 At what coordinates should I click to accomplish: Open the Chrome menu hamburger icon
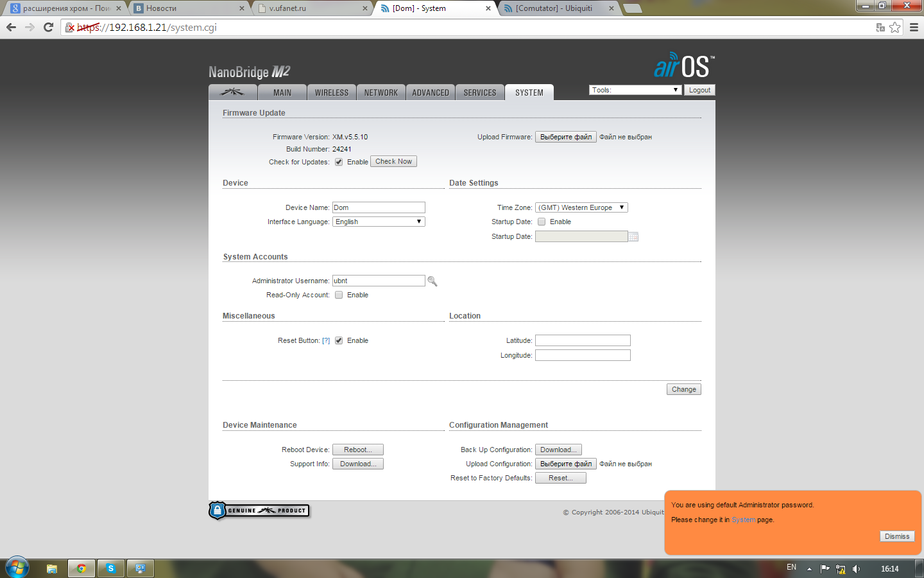(x=914, y=28)
